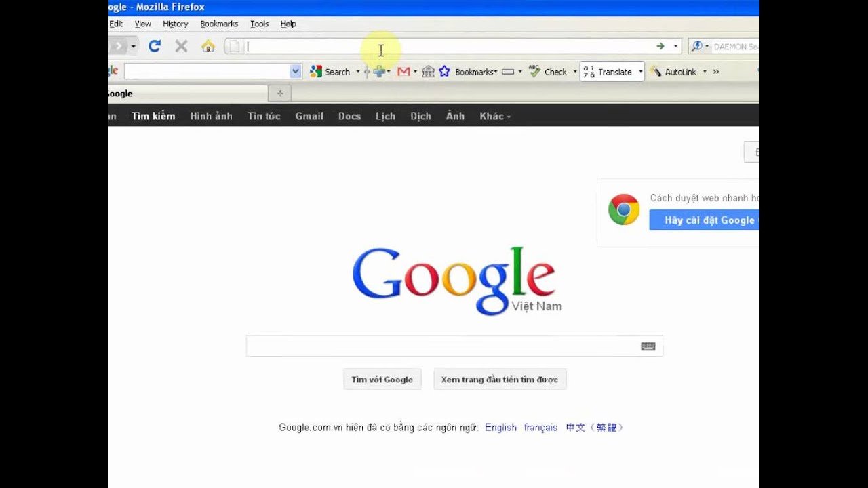Click the Google Việt Nam logo
This screenshot has width=868, height=488.
coord(456,281)
